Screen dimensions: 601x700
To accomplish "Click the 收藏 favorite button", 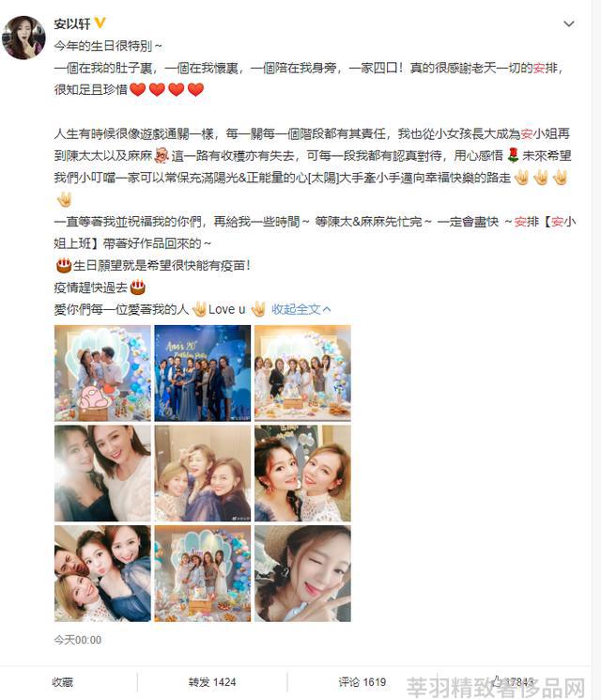I will 63,682.
